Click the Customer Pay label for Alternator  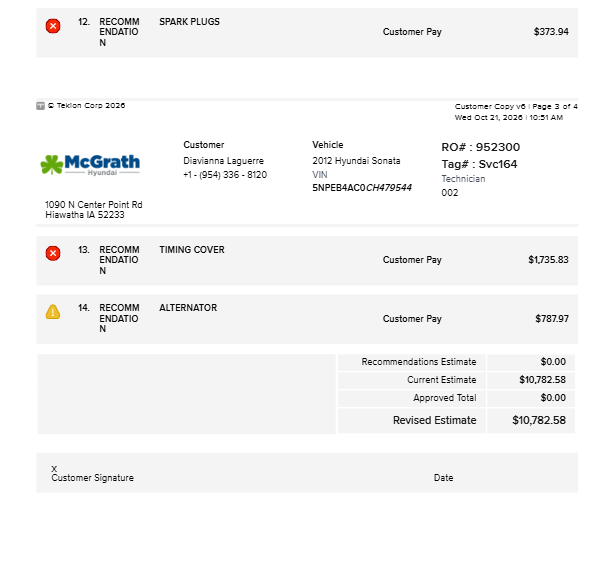coord(412,319)
